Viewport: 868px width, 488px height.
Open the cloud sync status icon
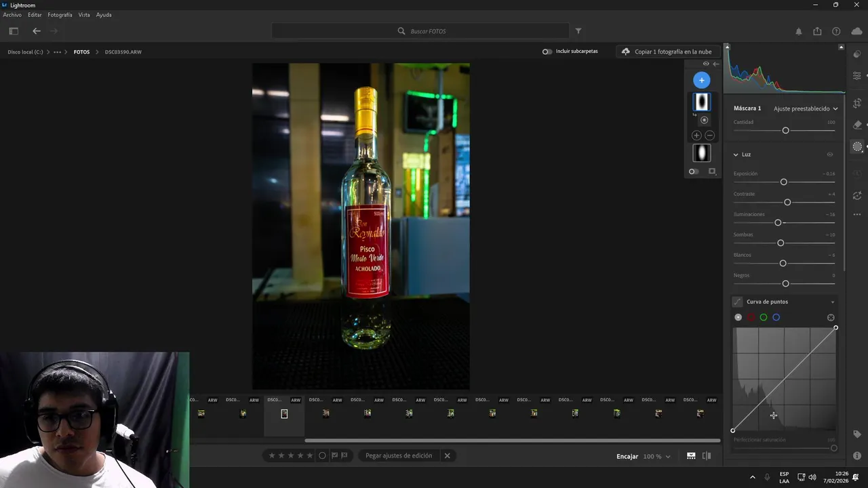(x=856, y=31)
